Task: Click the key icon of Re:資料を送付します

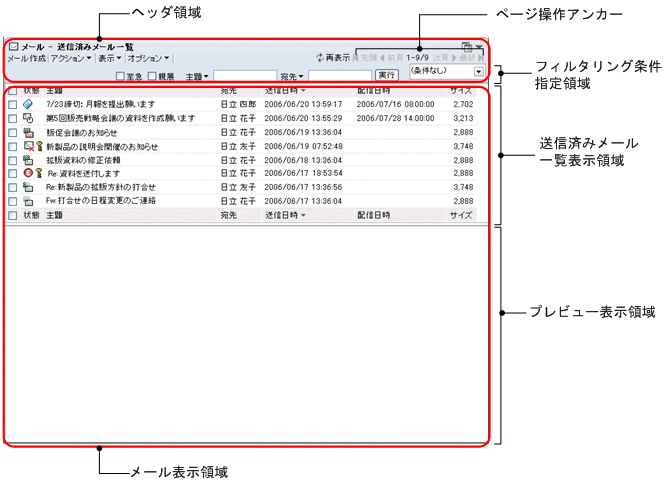Action: click(39, 173)
